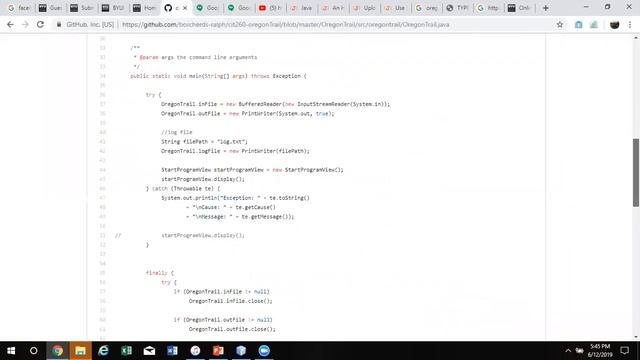Image resolution: width=640 pixels, height=360 pixels.
Task: Open a new browser tab
Action: coord(545,8)
